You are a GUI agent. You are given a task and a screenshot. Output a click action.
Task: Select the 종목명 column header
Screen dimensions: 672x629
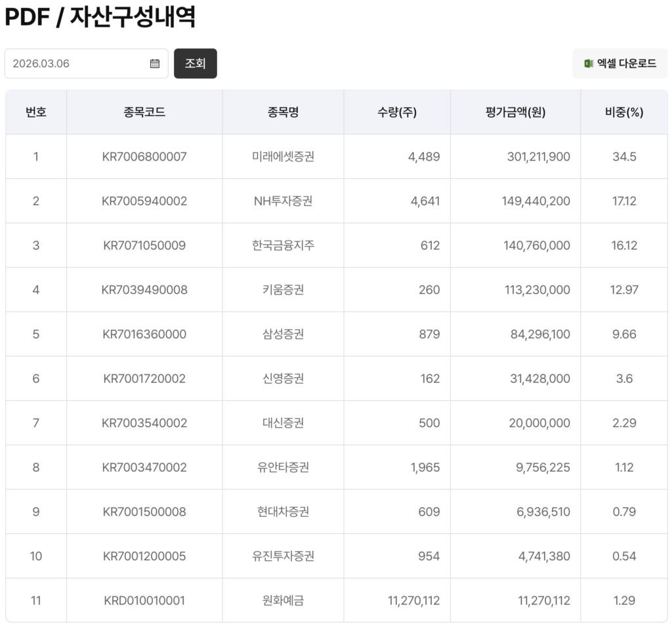tap(283, 112)
